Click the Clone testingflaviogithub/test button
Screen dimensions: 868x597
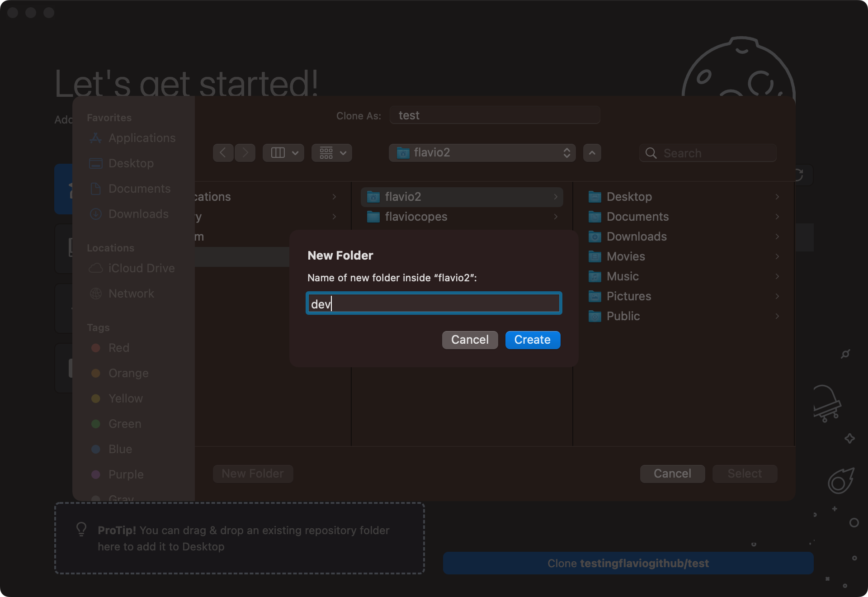[627, 563]
